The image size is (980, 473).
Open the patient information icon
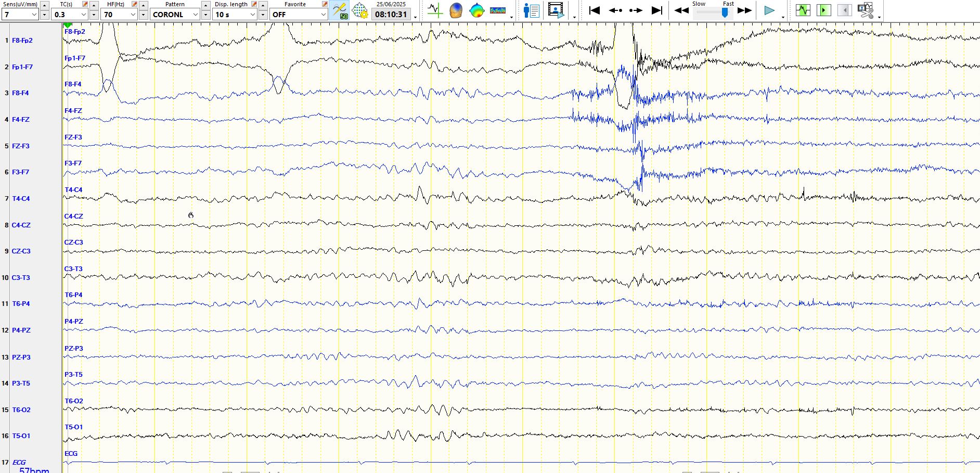531,10
